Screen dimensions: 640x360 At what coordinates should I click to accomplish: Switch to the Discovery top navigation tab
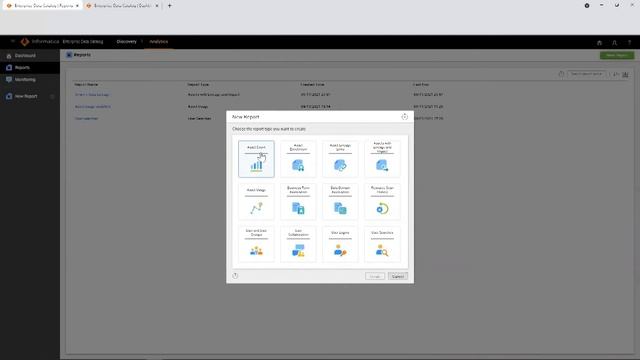(127, 42)
